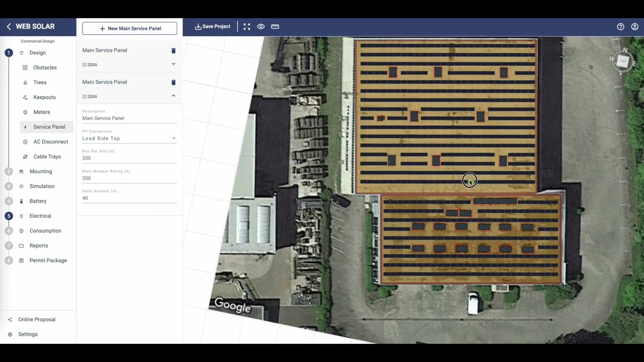The height and width of the screenshot is (362, 644).
Task: Click the New Main Service Panel button
Action: [x=129, y=29]
